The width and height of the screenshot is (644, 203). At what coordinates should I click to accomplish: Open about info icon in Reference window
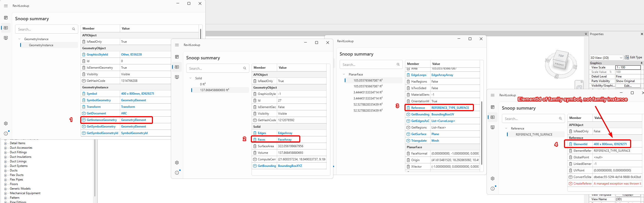click(x=493, y=189)
